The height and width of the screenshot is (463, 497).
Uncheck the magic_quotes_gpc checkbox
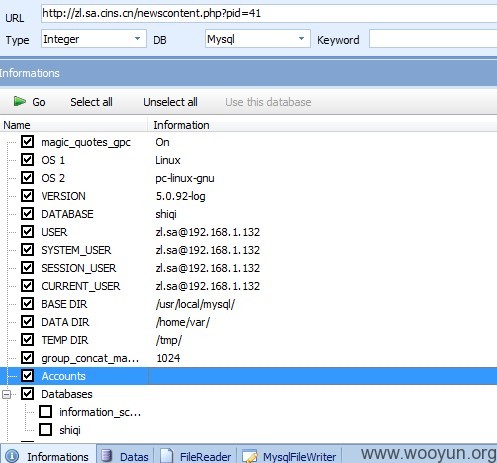(27, 142)
